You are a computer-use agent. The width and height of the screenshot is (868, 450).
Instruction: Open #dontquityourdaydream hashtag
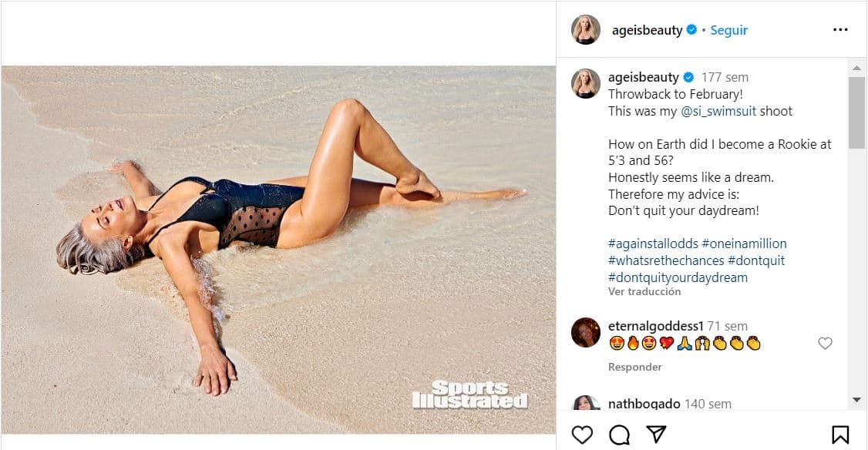coord(678,277)
